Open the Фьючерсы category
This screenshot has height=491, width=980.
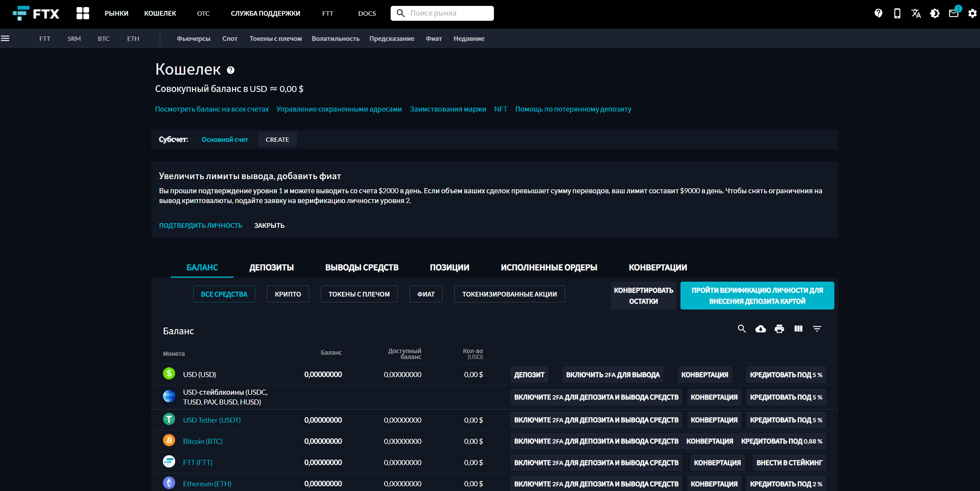coord(194,38)
